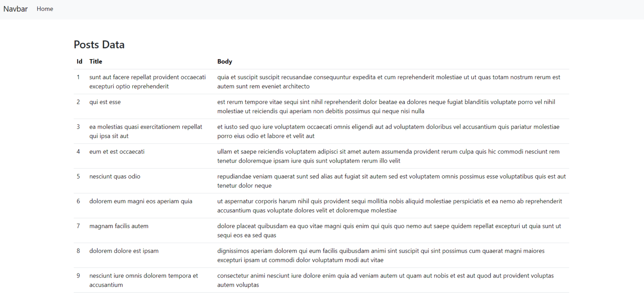Click body text starting 'ullam et saepe reiciendis'
The image size is (644, 293).
(x=388, y=156)
